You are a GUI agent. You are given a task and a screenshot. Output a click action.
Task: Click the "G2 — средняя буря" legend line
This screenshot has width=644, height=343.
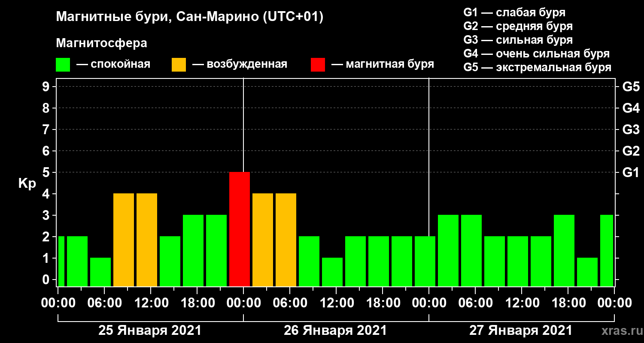pyautogui.click(x=518, y=26)
